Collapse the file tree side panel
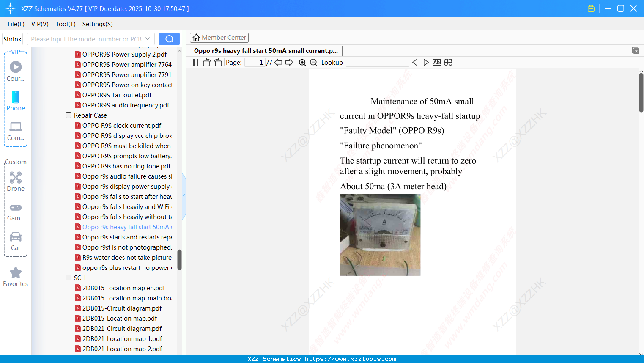 [x=184, y=196]
